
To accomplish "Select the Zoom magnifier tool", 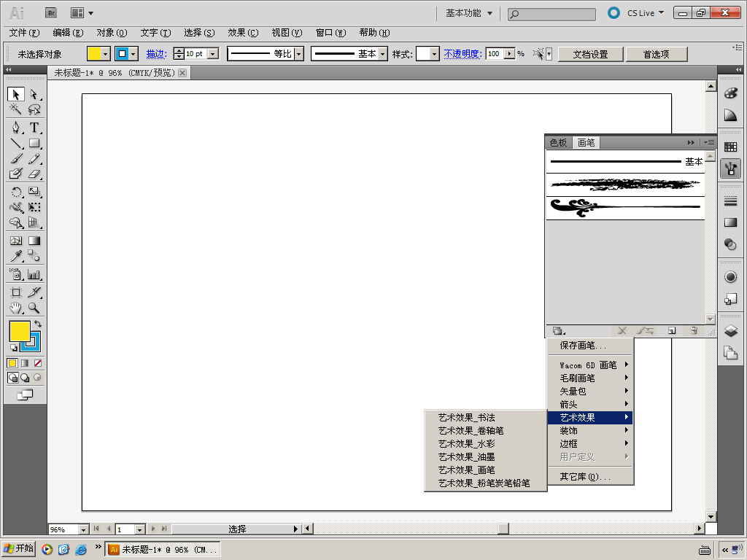I will click(34, 308).
